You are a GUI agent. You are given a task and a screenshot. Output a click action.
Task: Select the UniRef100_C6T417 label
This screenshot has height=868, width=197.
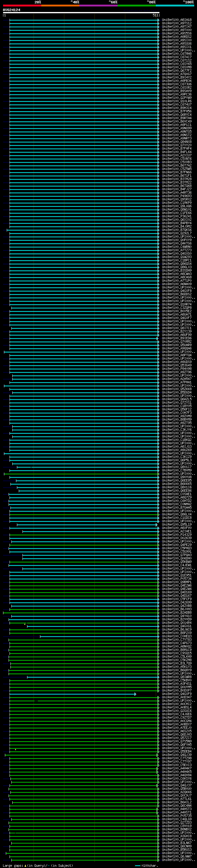[x=177, y=57]
